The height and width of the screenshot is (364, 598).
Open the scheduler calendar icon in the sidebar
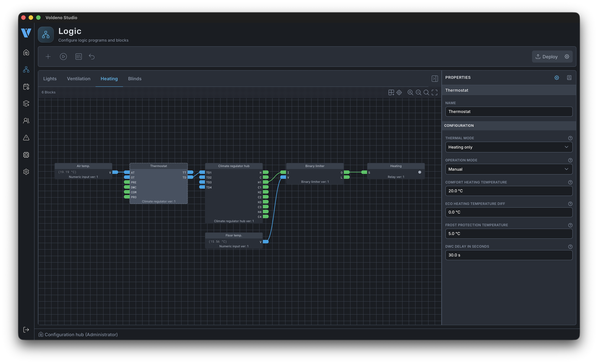coord(26,87)
